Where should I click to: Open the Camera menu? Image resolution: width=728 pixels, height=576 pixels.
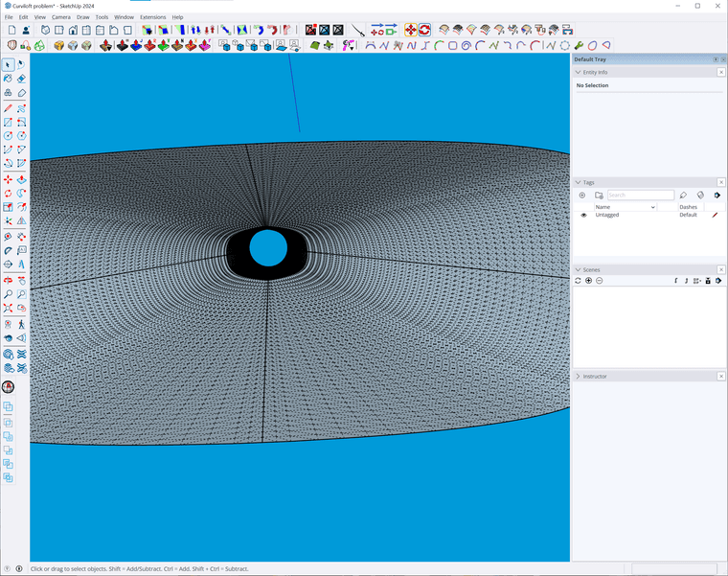click(61, 17)
